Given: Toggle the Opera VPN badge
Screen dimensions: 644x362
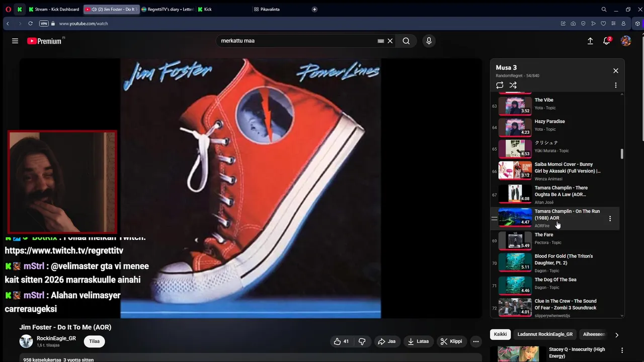Looking at the screenshot, I should click(44, 24).
